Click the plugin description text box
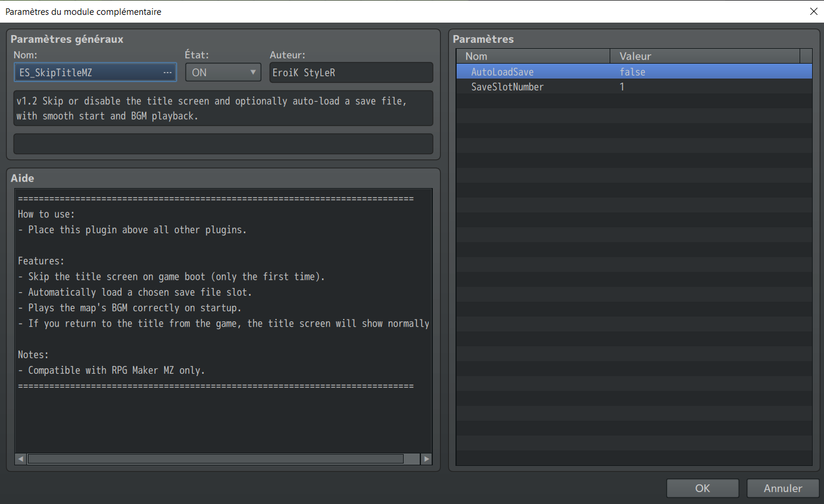The width and height of the screenshot is (824, 504). (223, 108)
